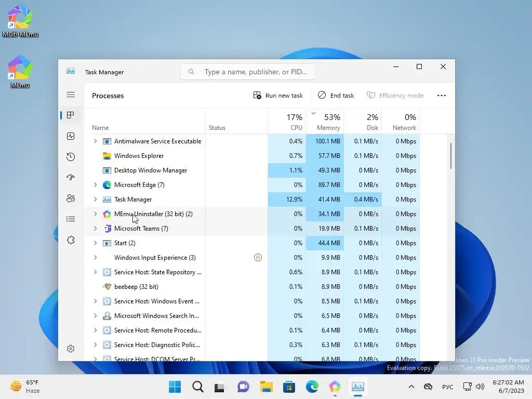Select the Service Host: Remote Procedure row
The width and height of the screenshot is (532, 399).
(x=252, y=330)
